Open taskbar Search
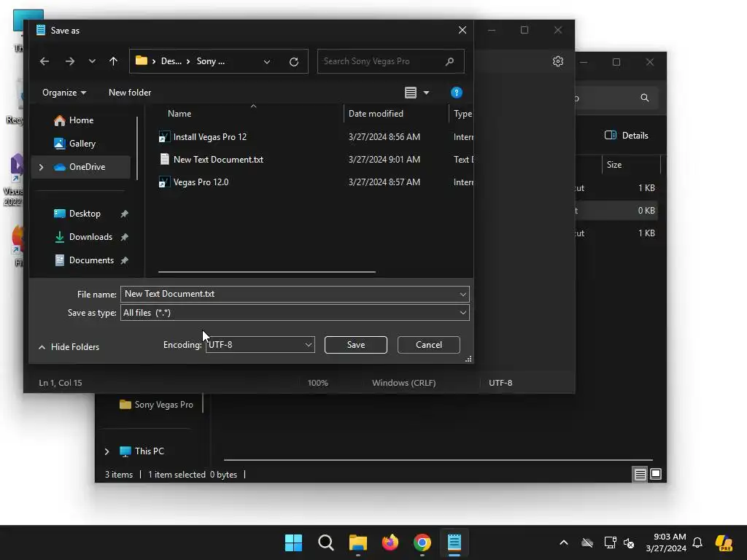747x560 pixels. pyautogui.click(x=326, y=542)
